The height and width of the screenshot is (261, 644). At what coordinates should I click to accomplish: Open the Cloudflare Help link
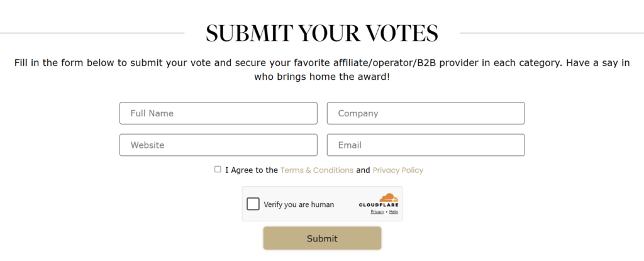click(394, 212)
